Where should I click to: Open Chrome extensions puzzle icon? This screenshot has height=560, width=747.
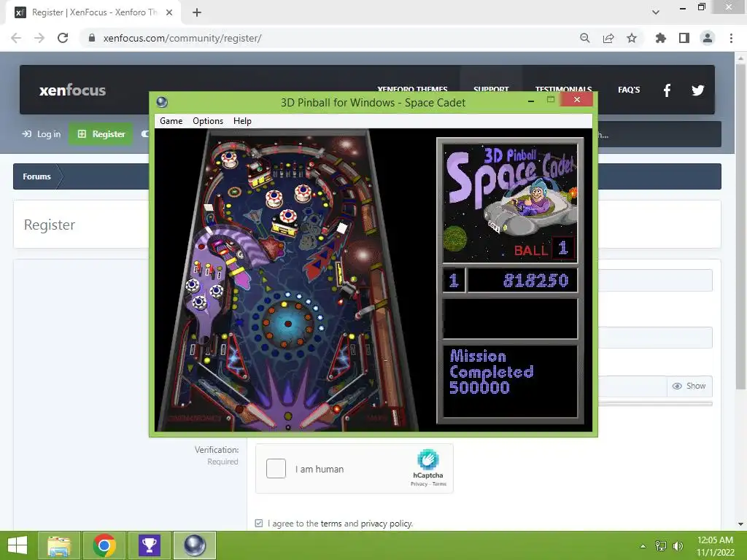coord(661,38)
